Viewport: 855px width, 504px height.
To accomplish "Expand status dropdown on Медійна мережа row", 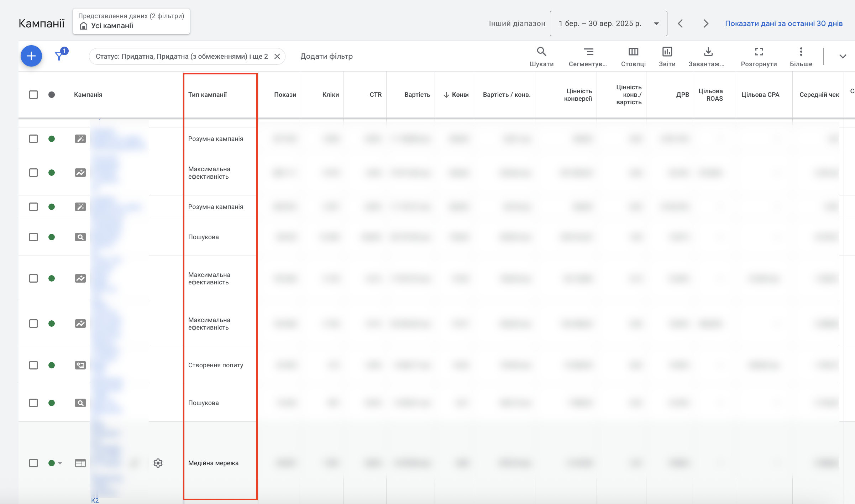I will (x=60, y=463).
